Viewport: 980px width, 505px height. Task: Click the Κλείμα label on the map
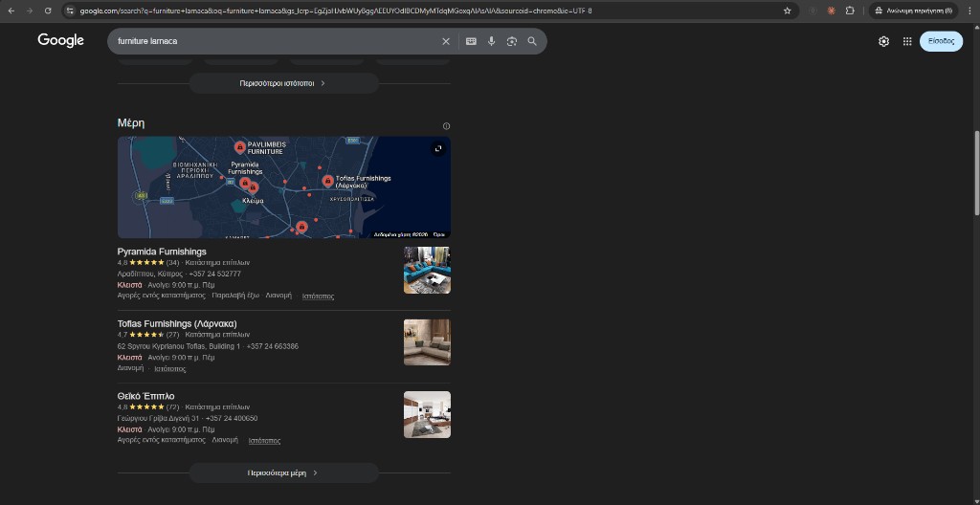coord(253,201)
